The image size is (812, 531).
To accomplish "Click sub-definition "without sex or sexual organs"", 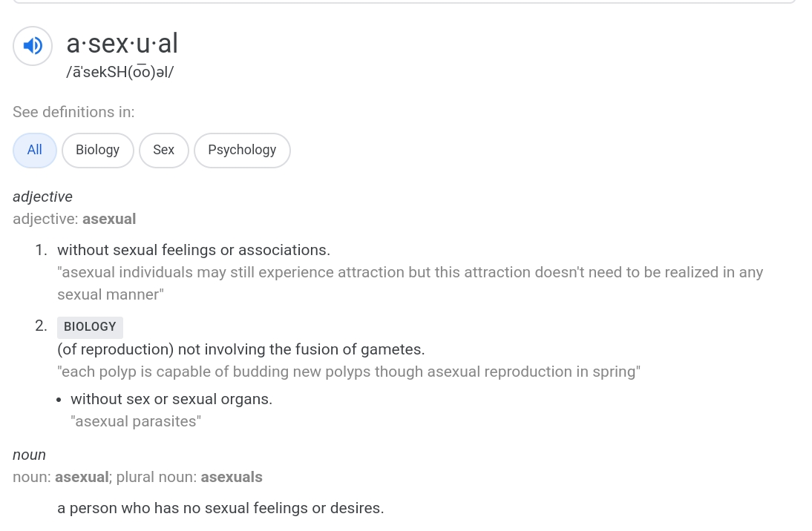I will 171,399.
